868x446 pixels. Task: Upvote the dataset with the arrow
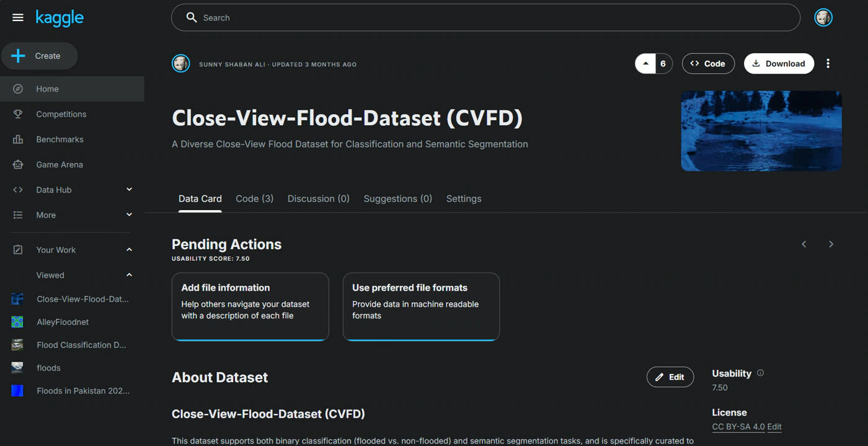click(645, 64)
